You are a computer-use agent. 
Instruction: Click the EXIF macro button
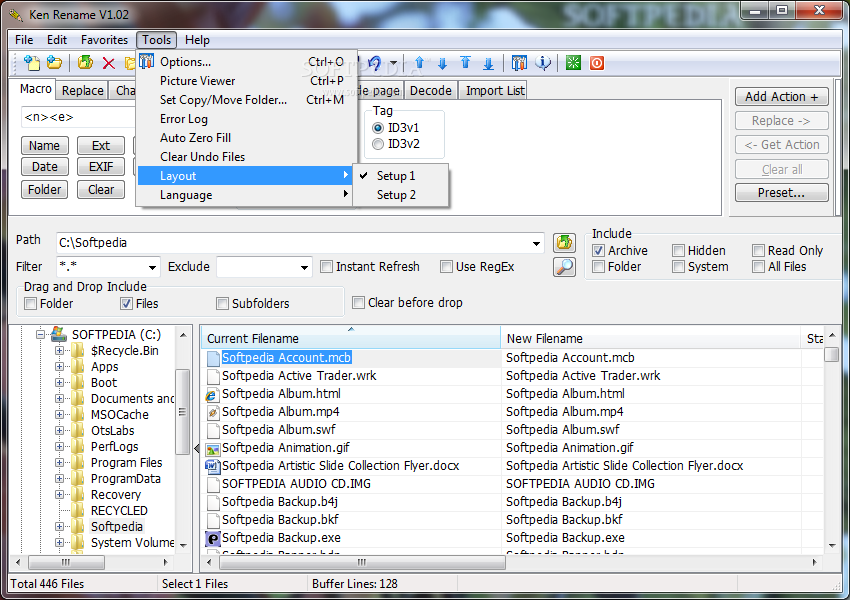pyautogui.click(x=101, y=167)
